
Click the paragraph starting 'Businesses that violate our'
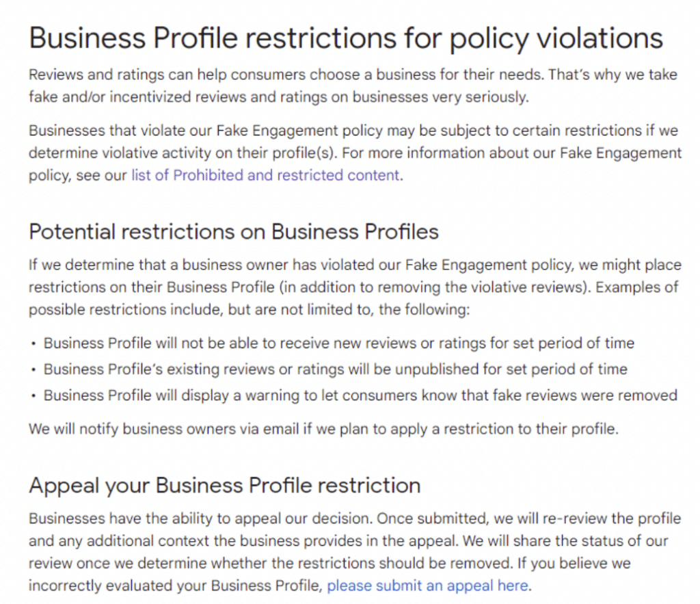pyautogui.click(x=355, y=153)
